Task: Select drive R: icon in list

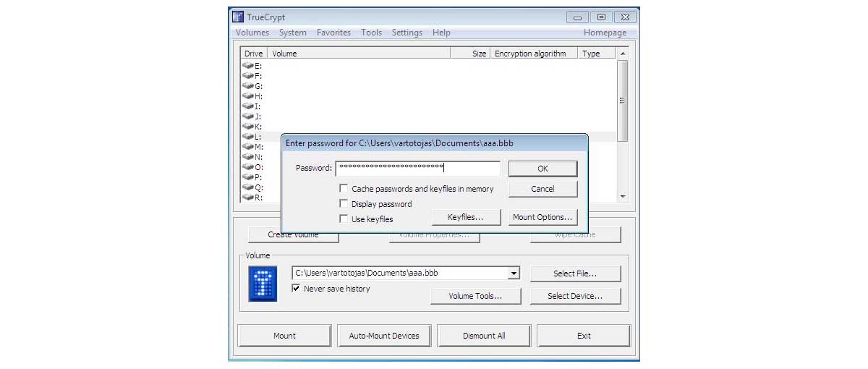Action: (x=247, y=197)
